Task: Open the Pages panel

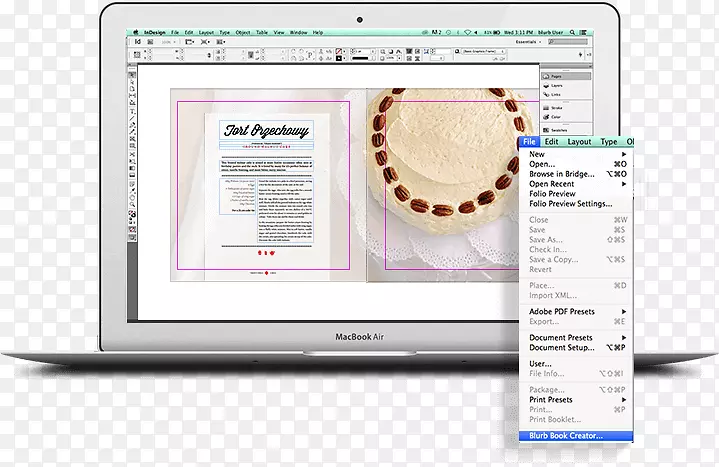Action: 566,76
